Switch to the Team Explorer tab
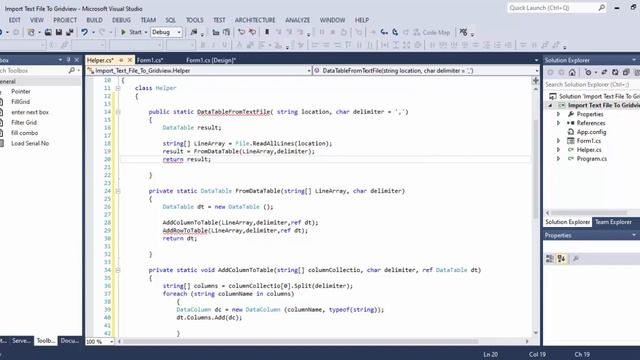This screenshot has width=640, height=360. click(x=613, y=222)
